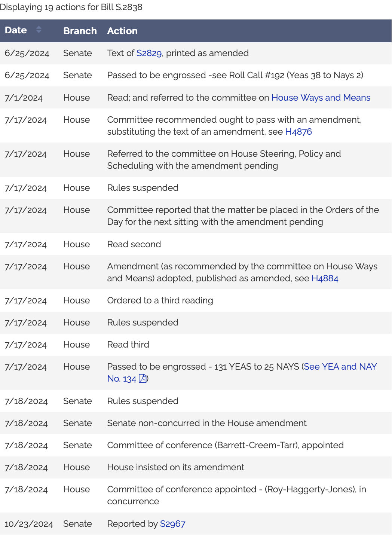
Task: Select the 'House insisted on its amendment' row
Action: tap(175, 467)
